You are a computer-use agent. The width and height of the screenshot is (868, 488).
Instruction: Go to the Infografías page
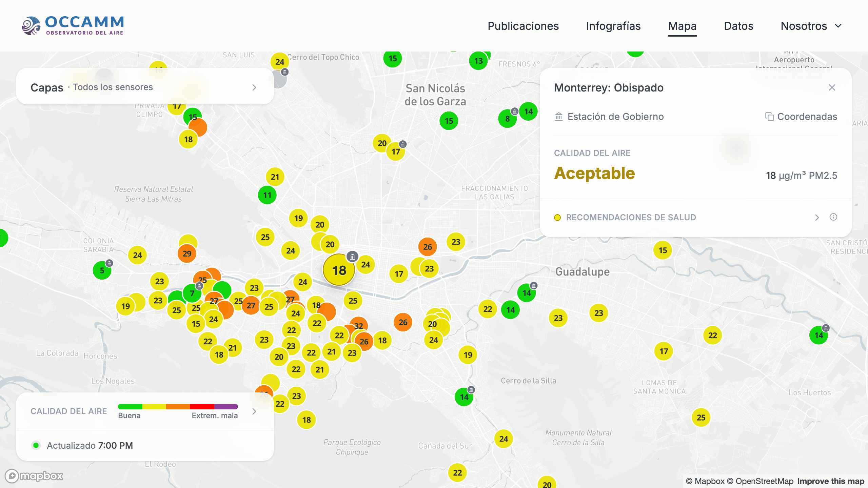tap(613, 26)
